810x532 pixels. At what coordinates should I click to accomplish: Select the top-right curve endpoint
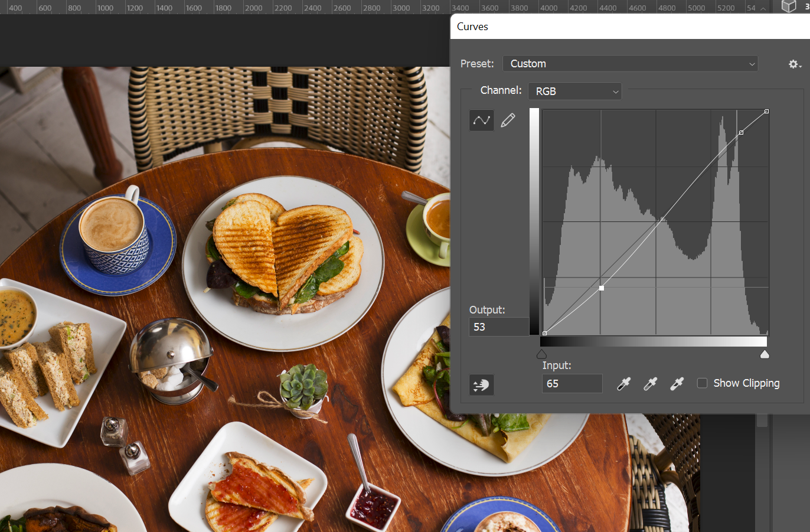coord(766,111)
